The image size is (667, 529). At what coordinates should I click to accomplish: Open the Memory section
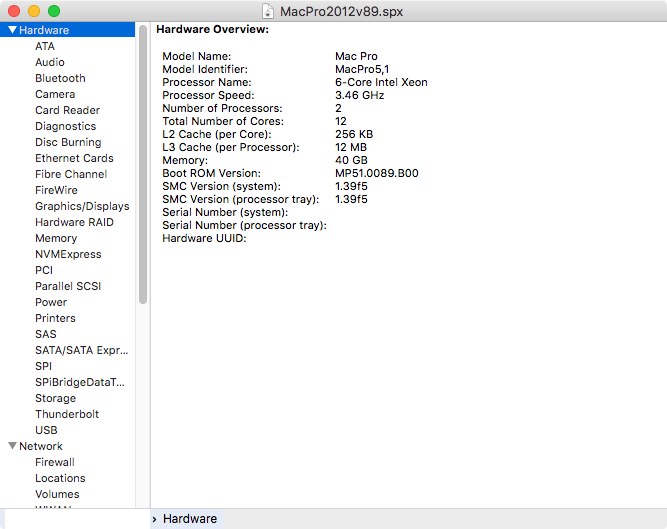pos(56,238)
